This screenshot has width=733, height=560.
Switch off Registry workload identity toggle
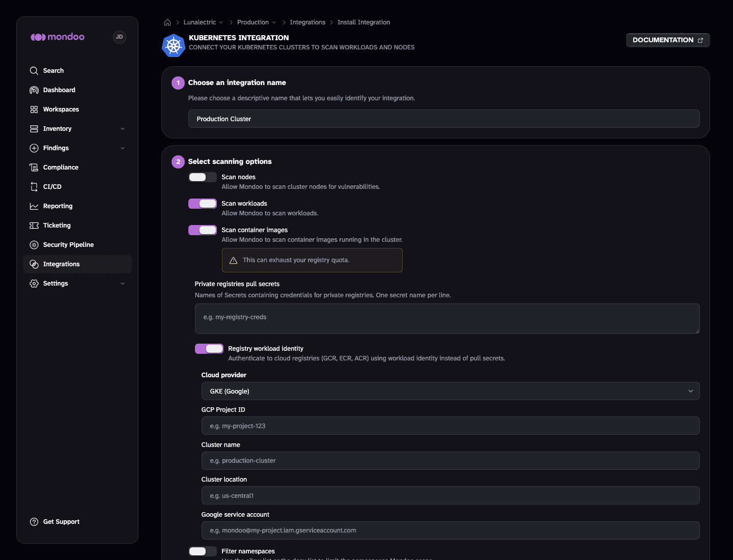(209, 349)
